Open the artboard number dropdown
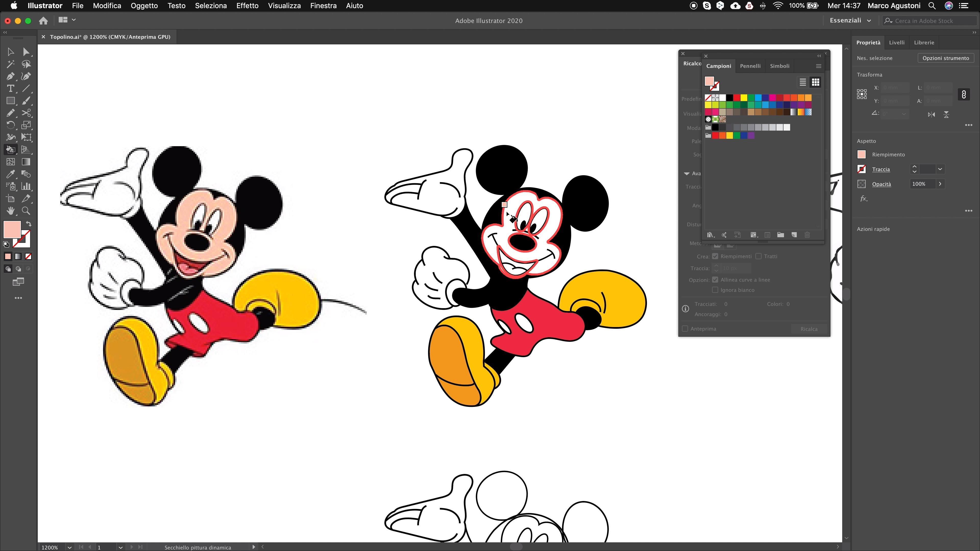 coord(121,548)
